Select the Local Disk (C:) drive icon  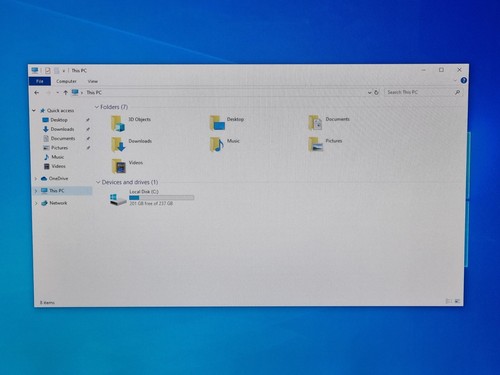pos(118,200)
